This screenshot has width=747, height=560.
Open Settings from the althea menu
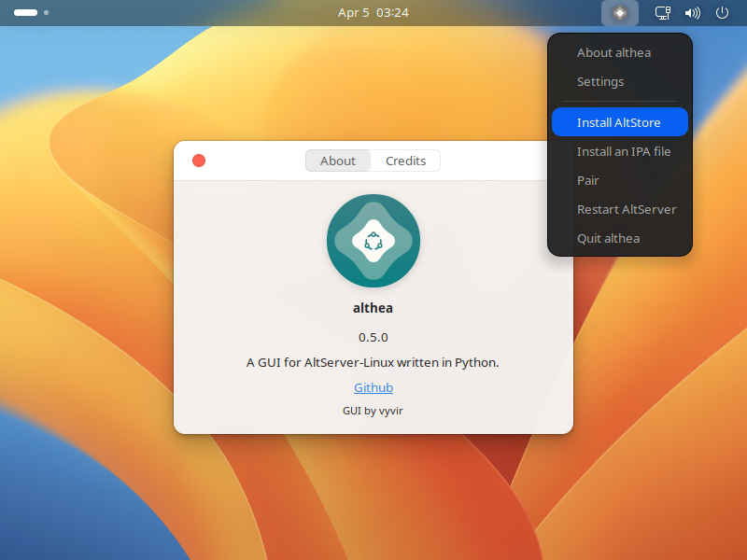point(599,81)
